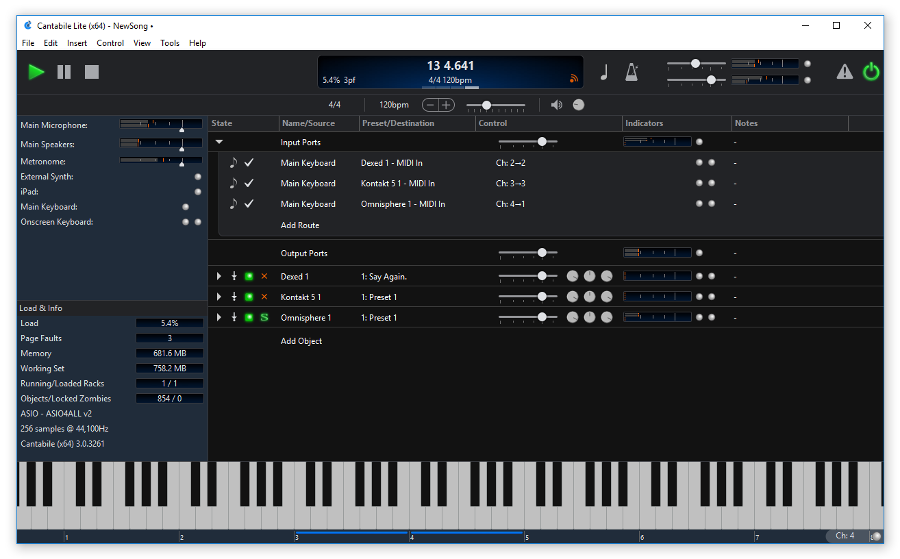Click the Add Route link

300,225
